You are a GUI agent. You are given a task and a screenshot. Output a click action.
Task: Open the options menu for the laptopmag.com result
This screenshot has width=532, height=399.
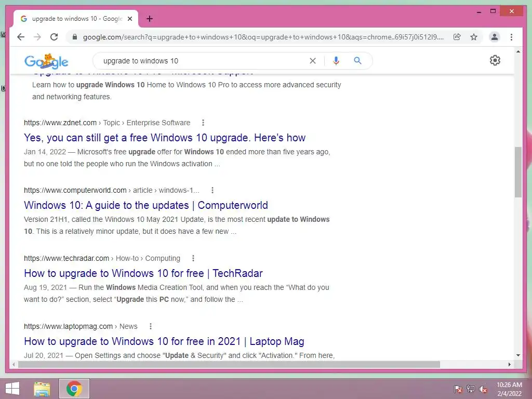pos(151,326)
